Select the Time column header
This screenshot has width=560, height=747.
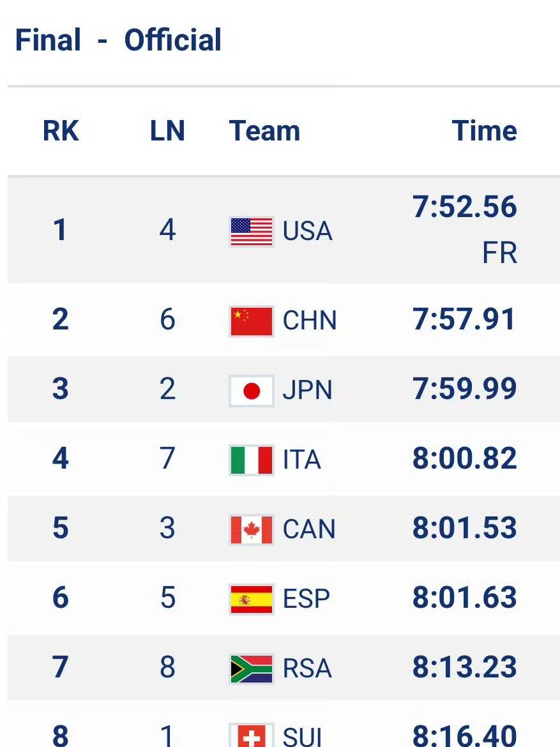click(484, 130)
